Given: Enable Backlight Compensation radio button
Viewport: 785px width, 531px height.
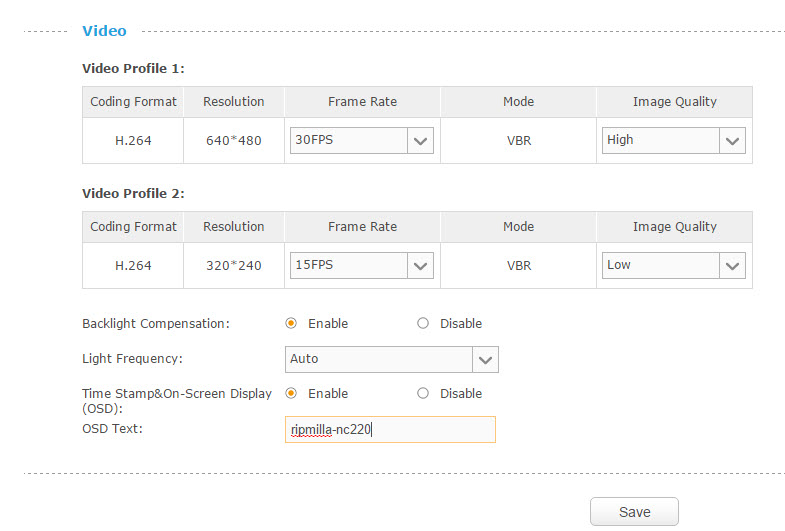Looking at the screenshot, I should (291, 324).
